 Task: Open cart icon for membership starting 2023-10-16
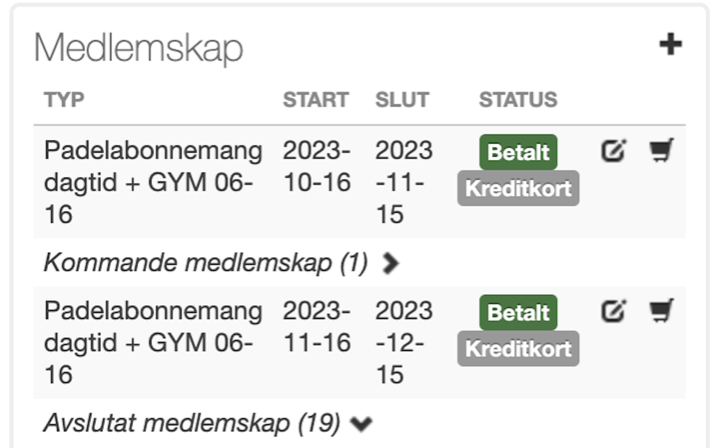(x=660, y=151)
